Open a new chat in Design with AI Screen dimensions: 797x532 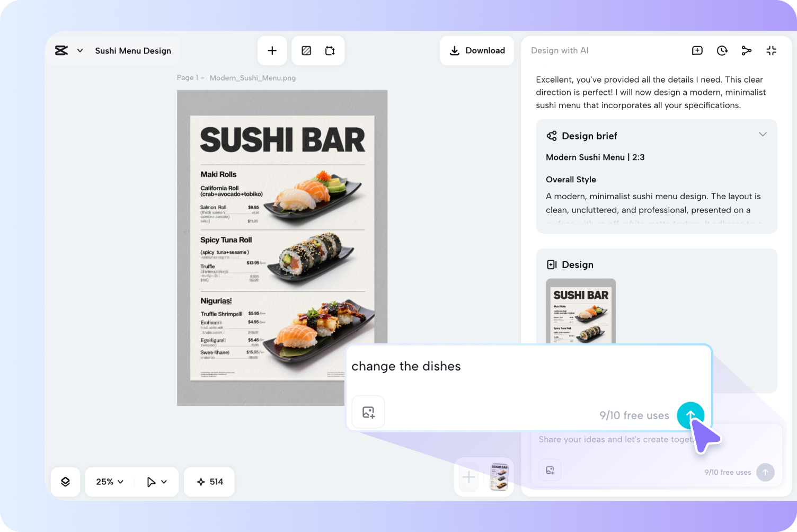[x=697, y=50]
